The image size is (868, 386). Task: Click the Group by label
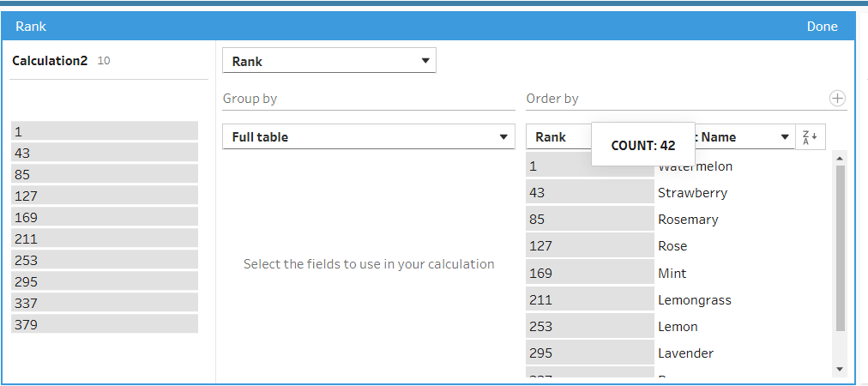tap(250, 99)
